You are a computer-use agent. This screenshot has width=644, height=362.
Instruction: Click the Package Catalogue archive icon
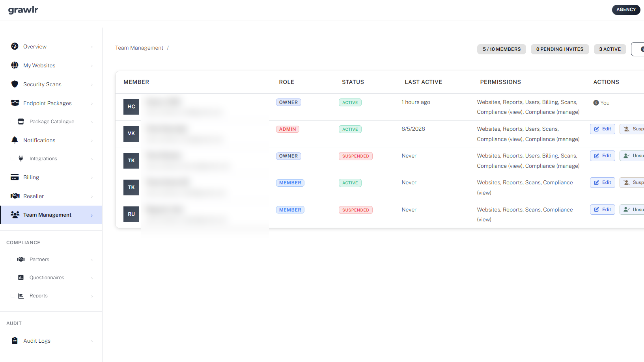point(21,121)
